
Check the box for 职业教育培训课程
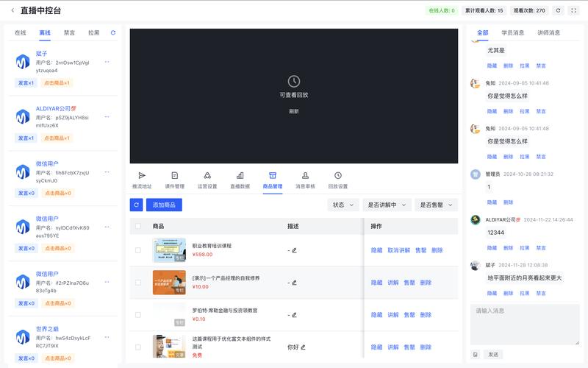coord(137,250)
